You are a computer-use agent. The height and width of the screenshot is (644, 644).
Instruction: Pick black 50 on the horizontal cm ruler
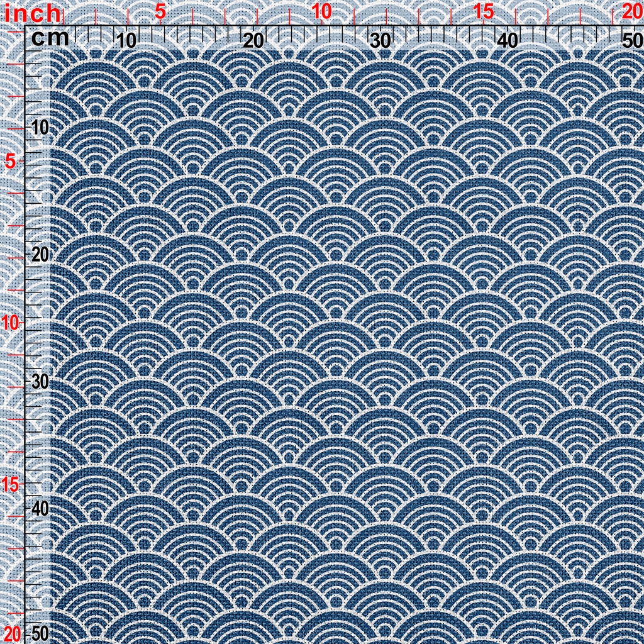(x=633, y=41)
